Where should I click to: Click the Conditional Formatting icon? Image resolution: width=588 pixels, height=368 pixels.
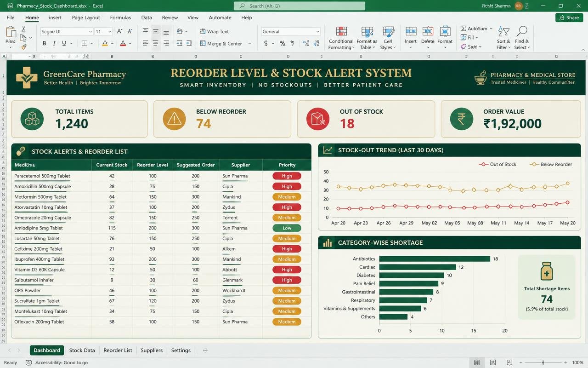tap(341, 31)
